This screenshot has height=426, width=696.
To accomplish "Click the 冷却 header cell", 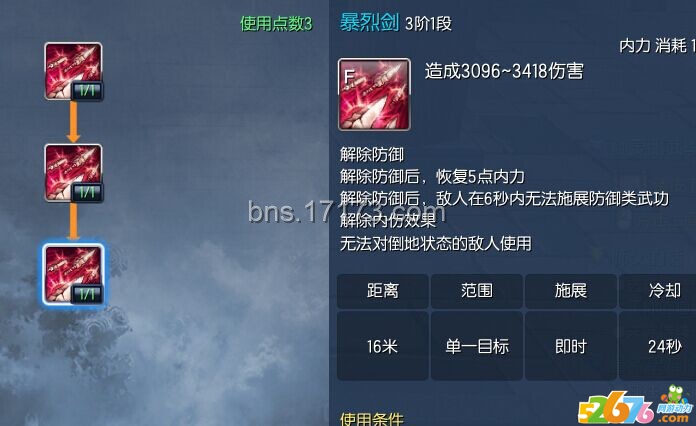I will click(658, 291).
